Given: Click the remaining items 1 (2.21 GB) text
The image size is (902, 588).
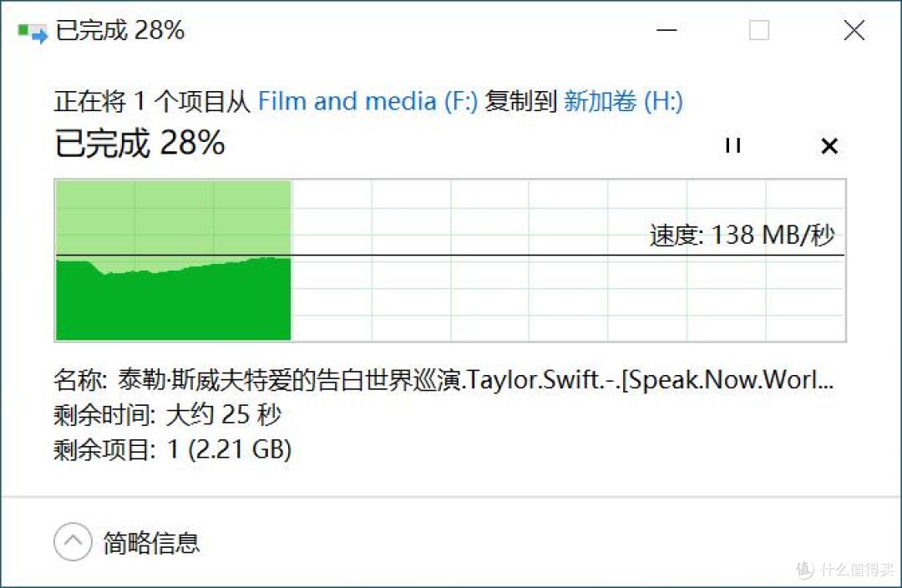Looking at the screenshot, I should pos(230,449).
